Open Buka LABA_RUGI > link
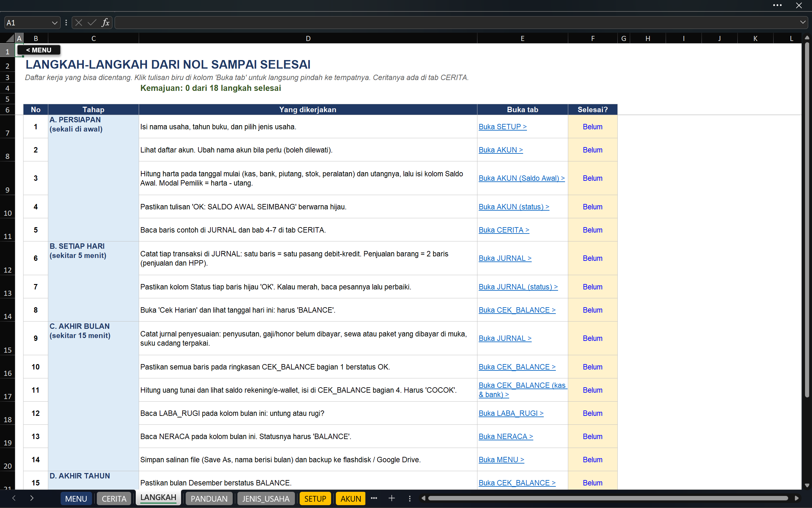Image resolution: width=812 pixels, height=508 pixels. click(x=511, y=413)
